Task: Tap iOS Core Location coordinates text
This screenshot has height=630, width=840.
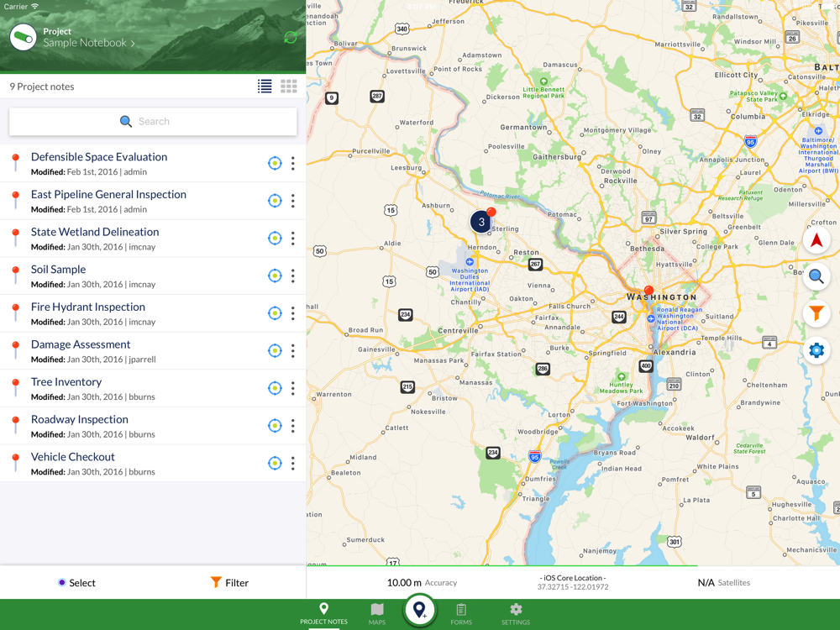Action: point(573,582)
